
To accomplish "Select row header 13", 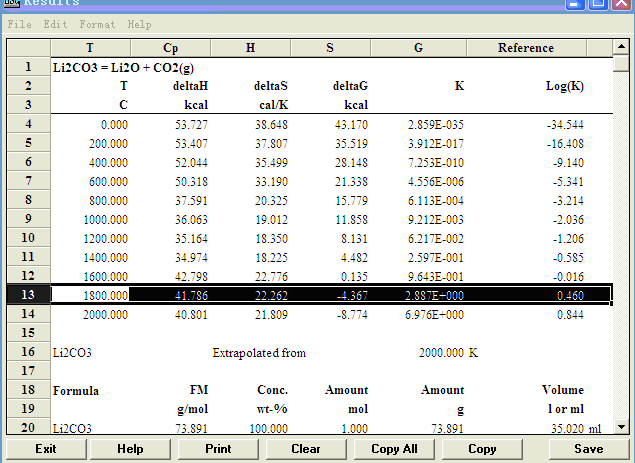I will (28, 294).
